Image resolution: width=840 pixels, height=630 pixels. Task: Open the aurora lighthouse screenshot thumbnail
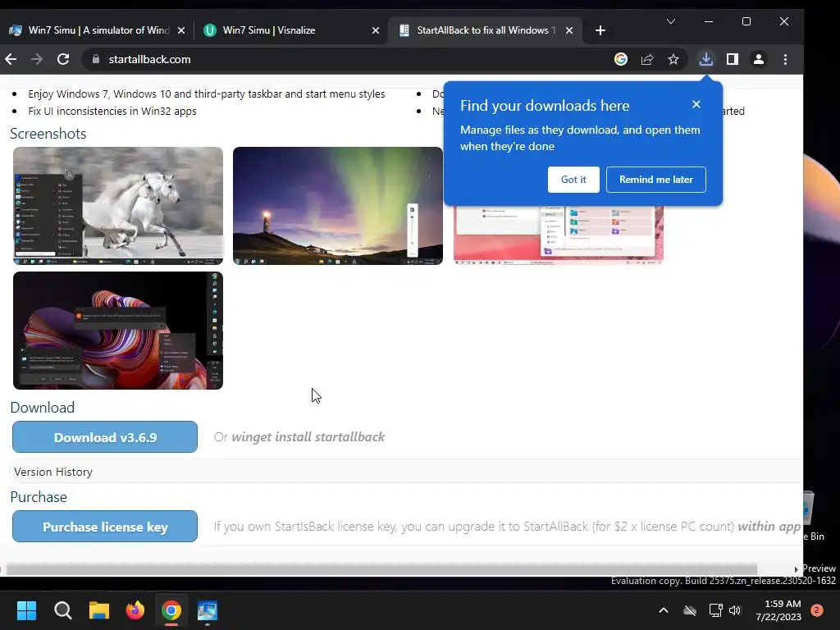point(338,206)
